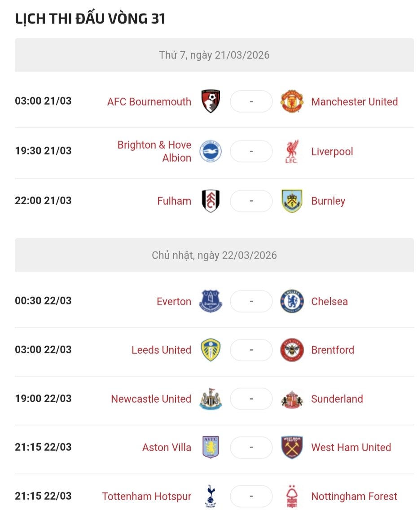Open the Brighton & Hove Albion team link
Image resolution: width=417 pixels, height=532 pixels.
pos(154,151)
